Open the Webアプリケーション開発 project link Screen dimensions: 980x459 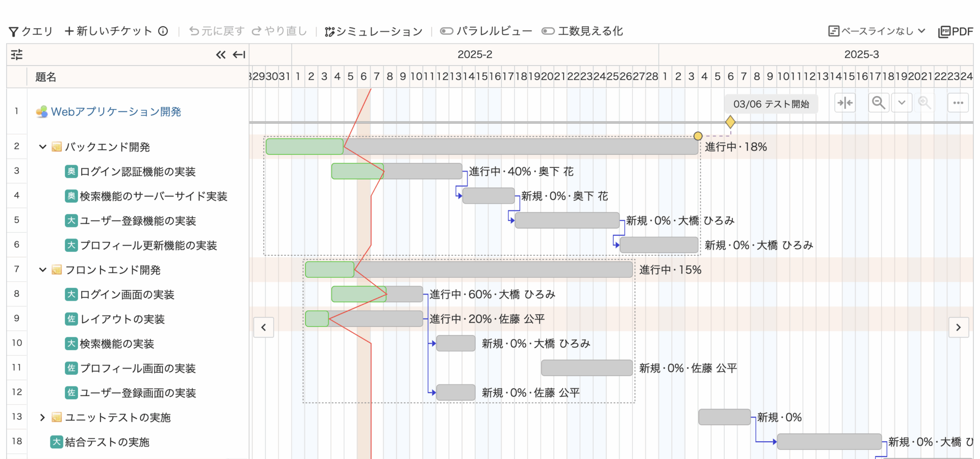point(116,112)
